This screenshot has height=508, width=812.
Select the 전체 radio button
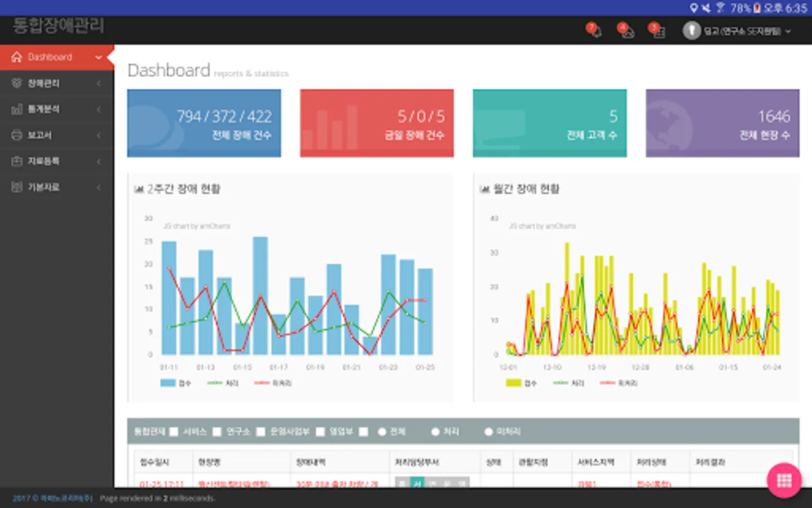(382, 432)
